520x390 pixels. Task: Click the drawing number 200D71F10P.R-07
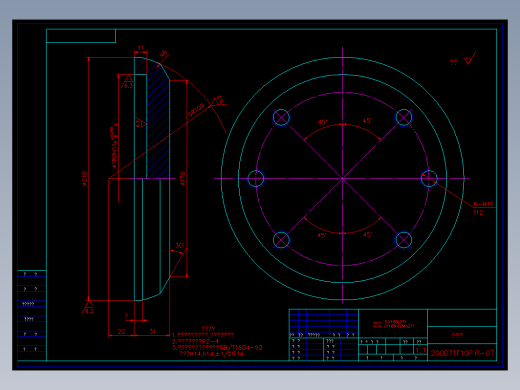462,353
